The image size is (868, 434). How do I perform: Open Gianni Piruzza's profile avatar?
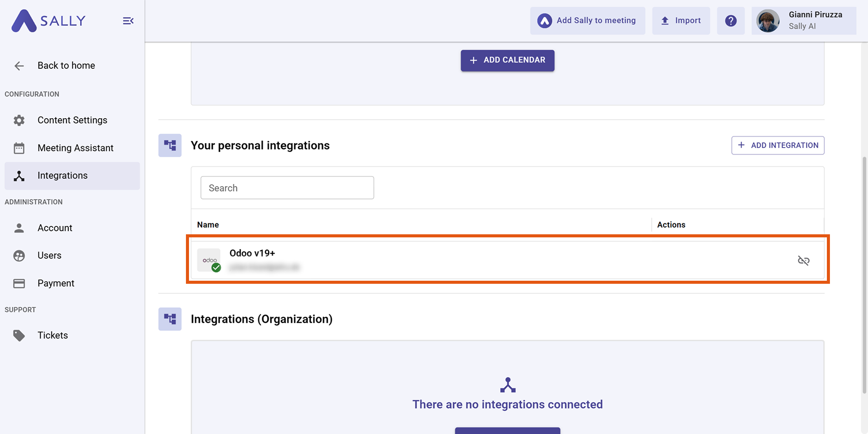(768, 21)
